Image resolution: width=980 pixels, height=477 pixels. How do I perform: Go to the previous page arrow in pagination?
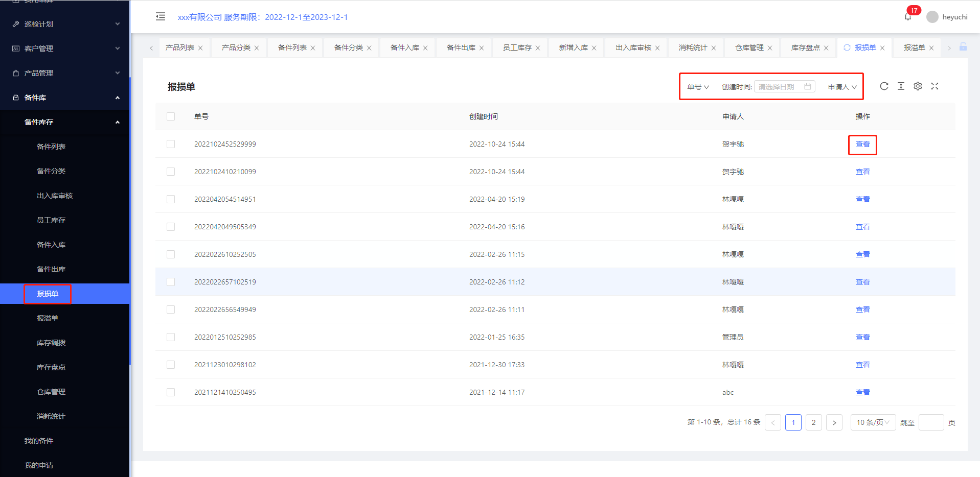click(773, 422)
